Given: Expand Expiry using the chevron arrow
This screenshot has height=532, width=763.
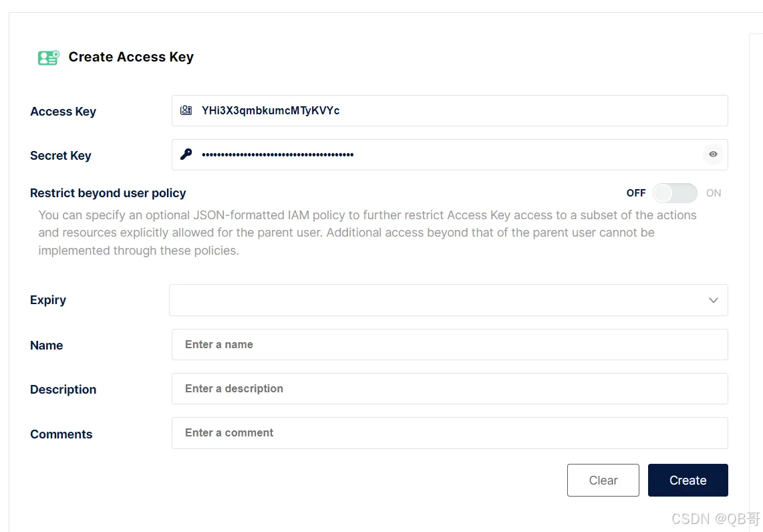Looking at the screenshot, I should pos(714,300).
